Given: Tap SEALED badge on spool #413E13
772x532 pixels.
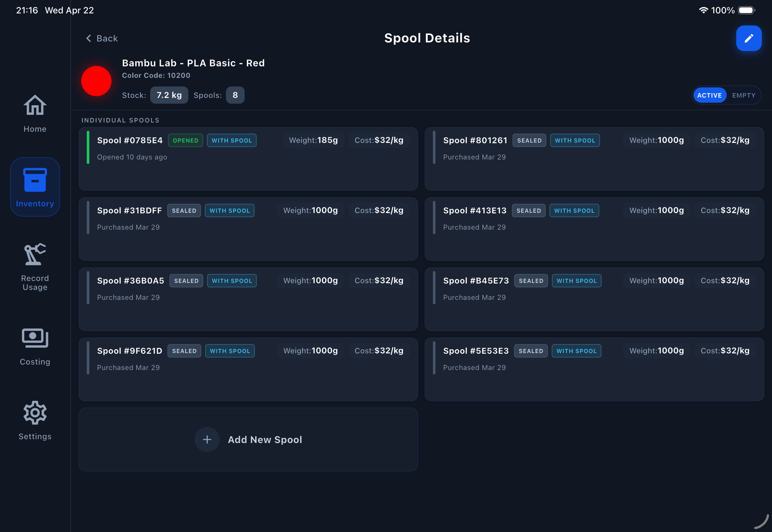Looking at the screenshot, I should point(528,211).
